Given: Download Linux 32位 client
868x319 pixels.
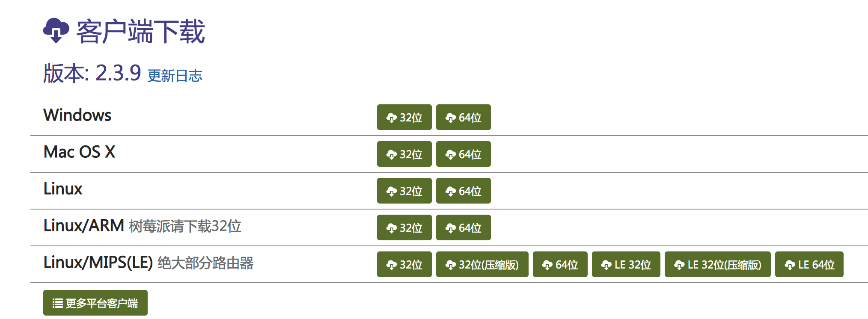Looking at the screenshot, I should pyautogui.click(x=404, y=191).
